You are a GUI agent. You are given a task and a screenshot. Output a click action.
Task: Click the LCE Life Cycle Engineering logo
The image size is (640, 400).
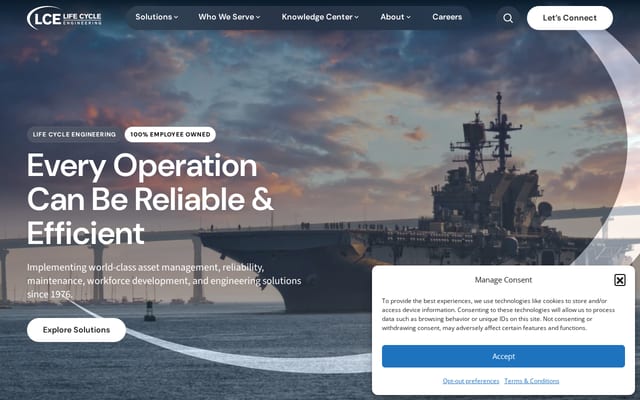pyautogui.click(x=64, y=18)
